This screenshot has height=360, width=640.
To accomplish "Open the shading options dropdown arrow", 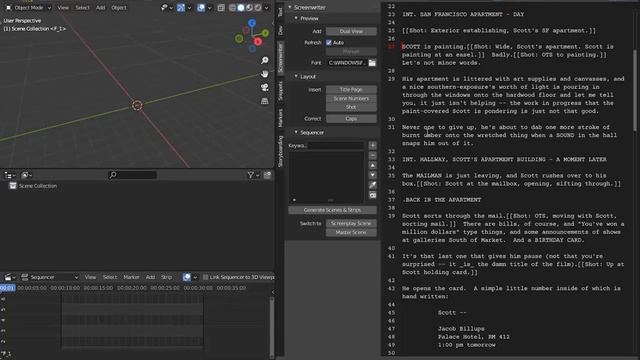I will coord(267,7).
